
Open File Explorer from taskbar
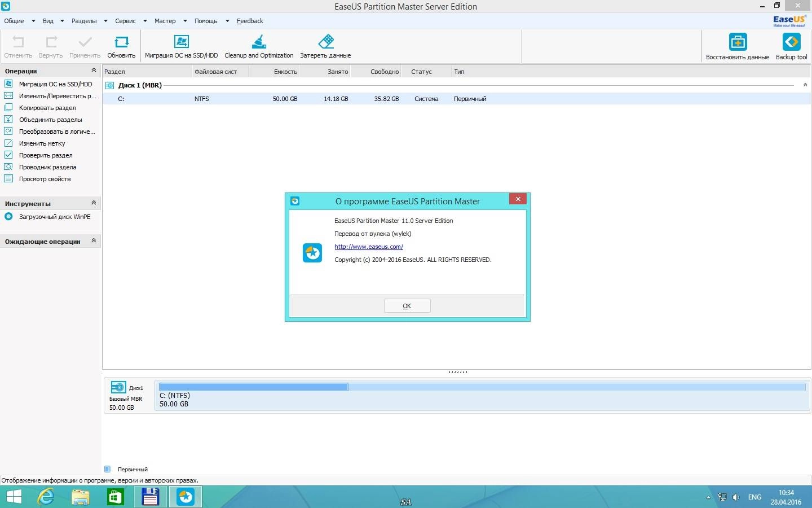(x=81, y=497)
